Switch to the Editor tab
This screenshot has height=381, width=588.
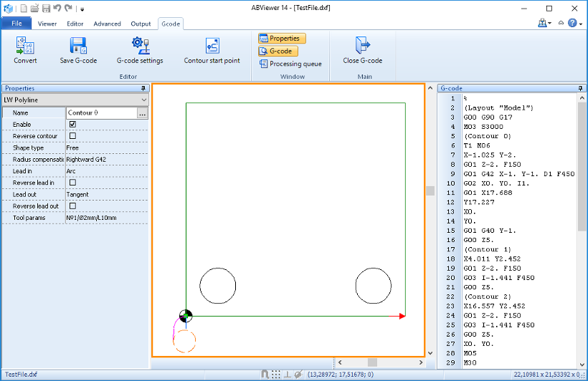[75, 24]
